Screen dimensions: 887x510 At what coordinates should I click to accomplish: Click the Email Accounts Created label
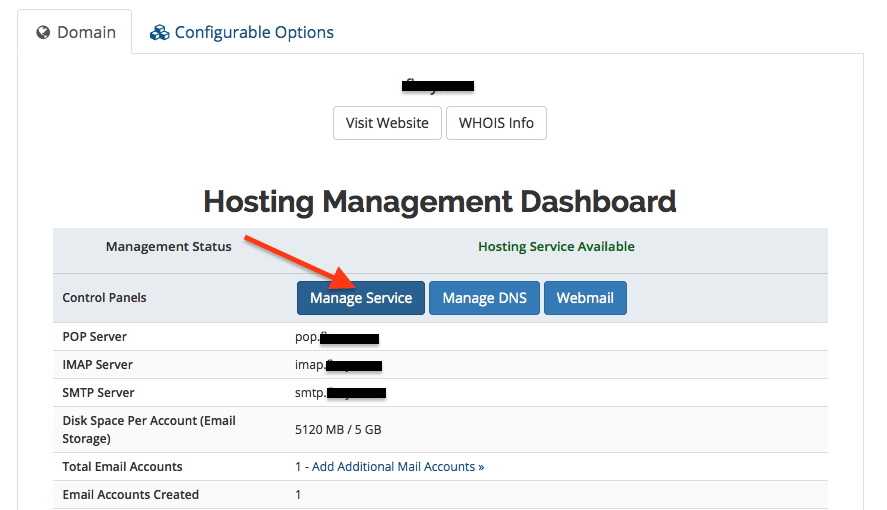click(x=130, y=494)
